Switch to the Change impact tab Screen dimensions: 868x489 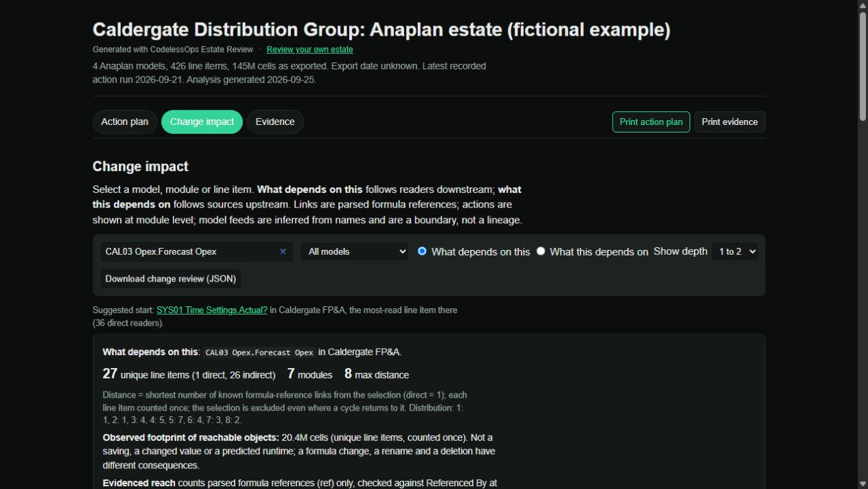pyautogui.click(x=202, y=122)
